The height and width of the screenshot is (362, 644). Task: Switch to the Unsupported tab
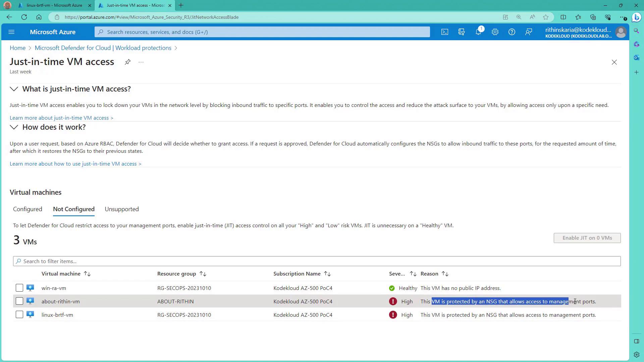(x=121, y=209)
